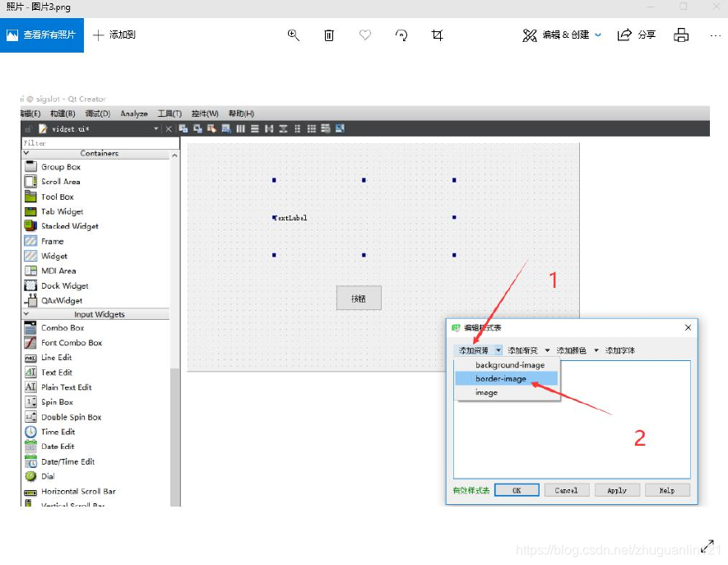
Task: Open the 编辑 & 创建 dropdown
Action: tap(562, 35)
